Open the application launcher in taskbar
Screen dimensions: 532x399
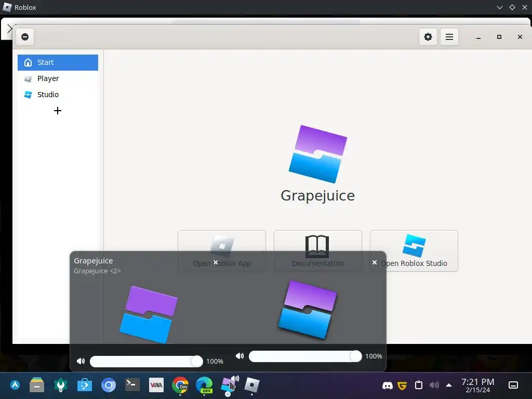click(15, 385)
